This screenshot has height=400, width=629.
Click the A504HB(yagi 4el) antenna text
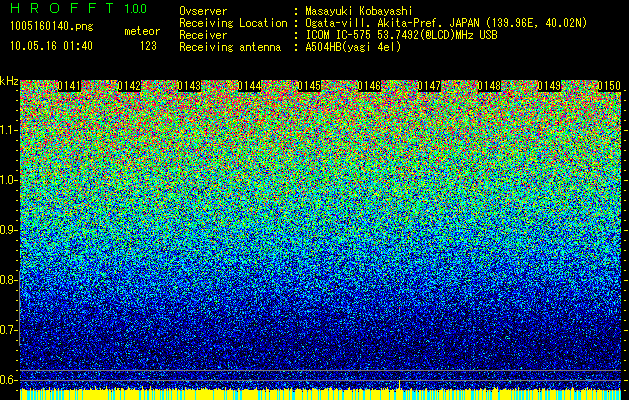353,47
